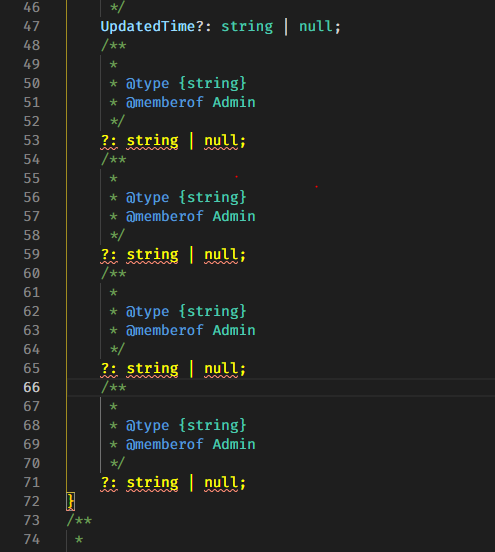Click the @memberof tag on line 57
This screenshot has height=552, width=495.
click(x=165, y=217)
